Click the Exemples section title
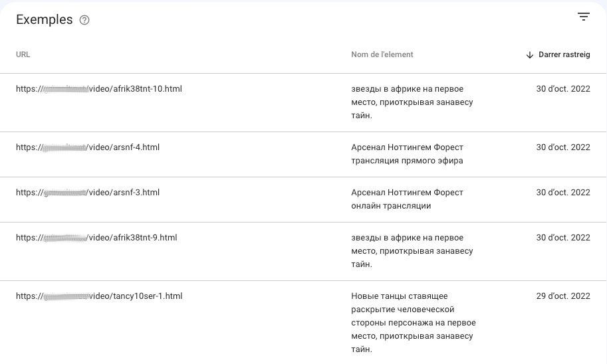Viewport: 607px width, 364px height. click(45, 20)
